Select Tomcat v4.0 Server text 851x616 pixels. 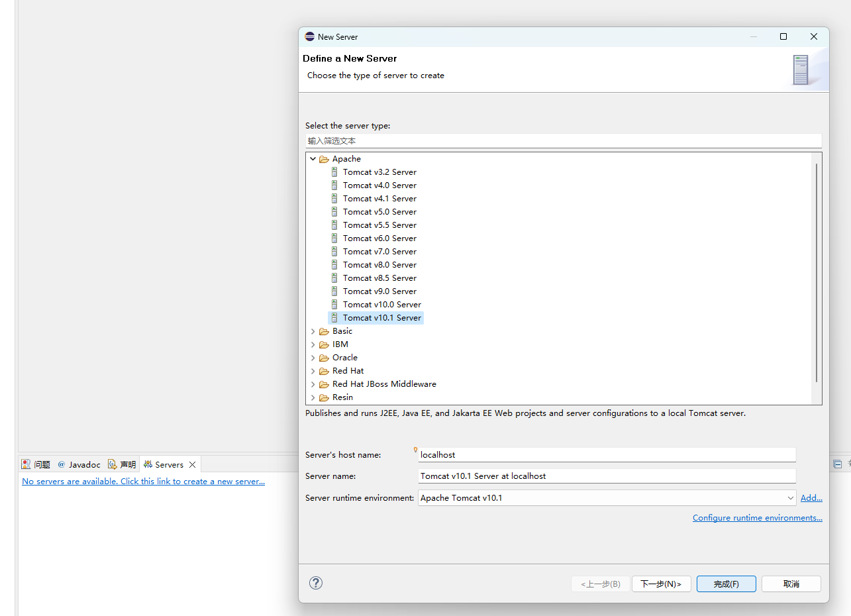379,185
